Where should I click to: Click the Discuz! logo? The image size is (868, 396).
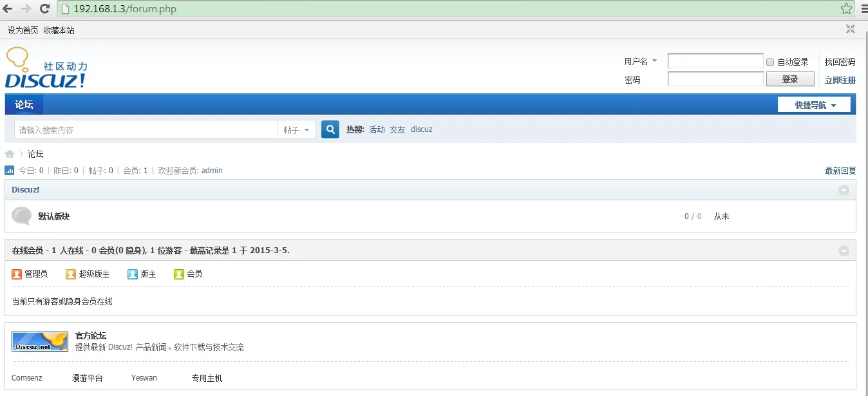coord(46,68)
